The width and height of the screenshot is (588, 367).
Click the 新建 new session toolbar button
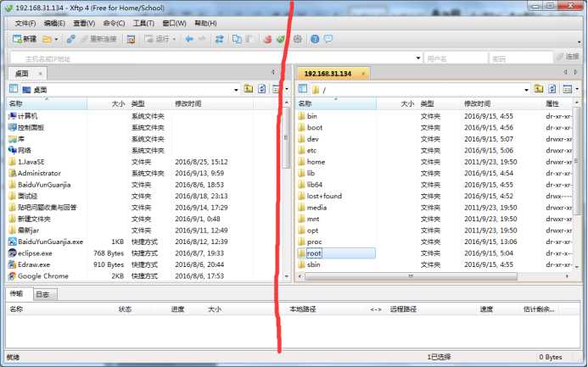(25, 39)
